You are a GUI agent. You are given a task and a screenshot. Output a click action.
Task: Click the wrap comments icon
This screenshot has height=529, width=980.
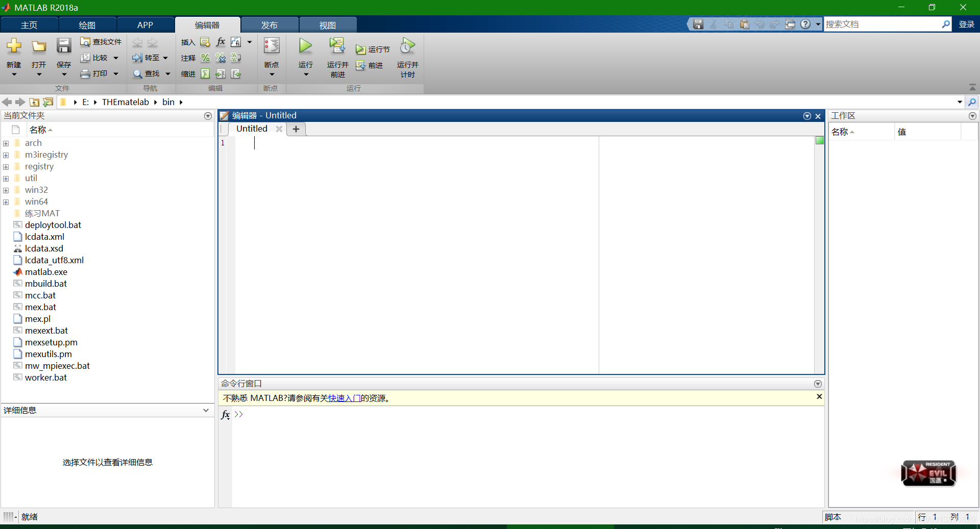(236, 58)
